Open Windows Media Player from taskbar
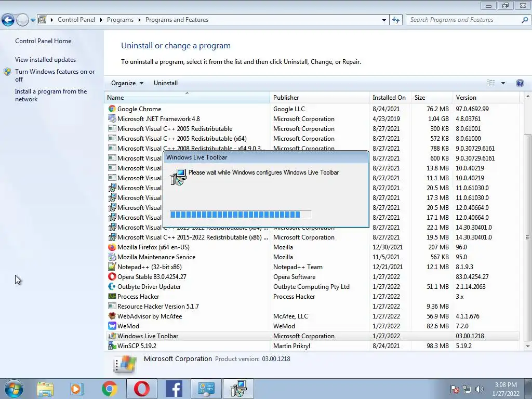The image size is (532, 399). point(77,389)
